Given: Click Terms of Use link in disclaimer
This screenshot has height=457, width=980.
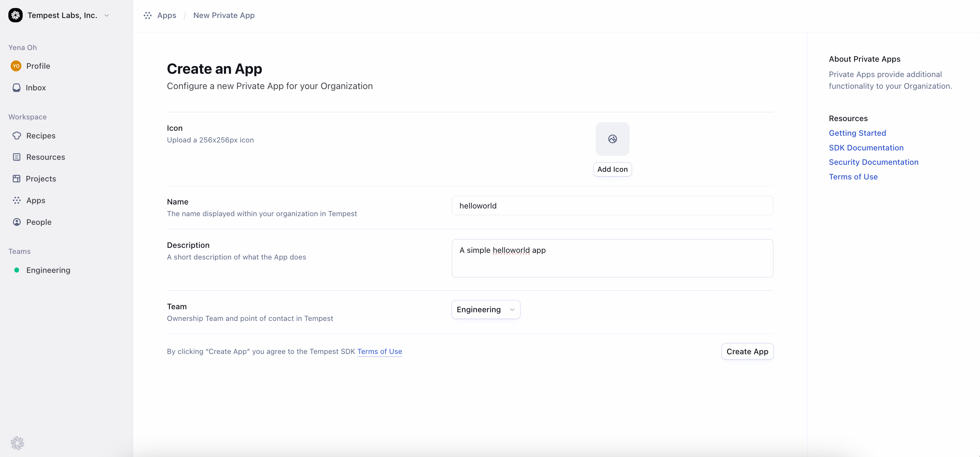Looking at the screenshot, I should [x=380, y=351].
